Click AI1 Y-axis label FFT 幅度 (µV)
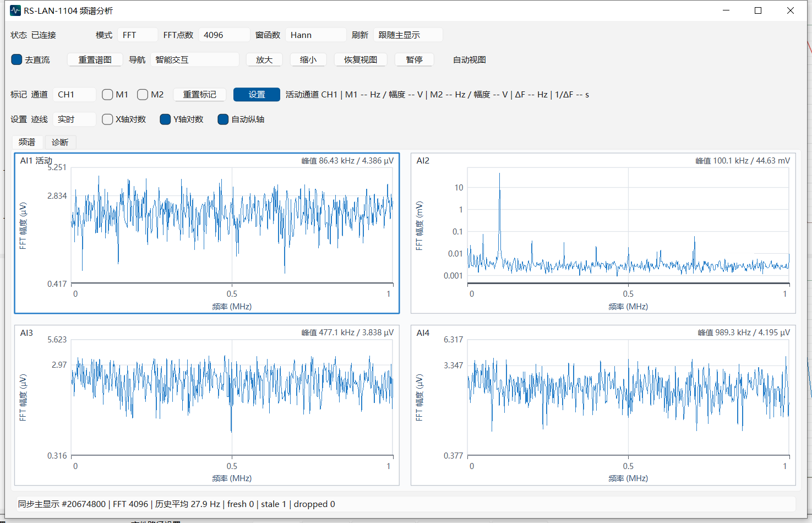 tap(23, 226)
